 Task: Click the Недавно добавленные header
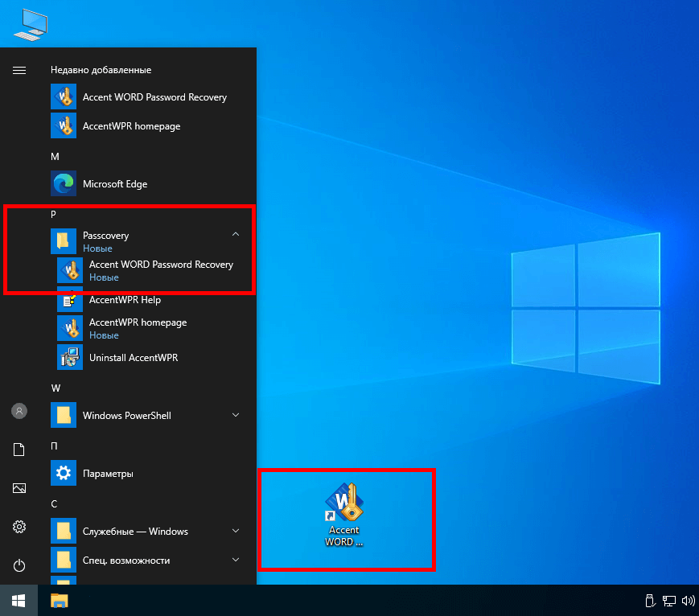pos(101,70)
